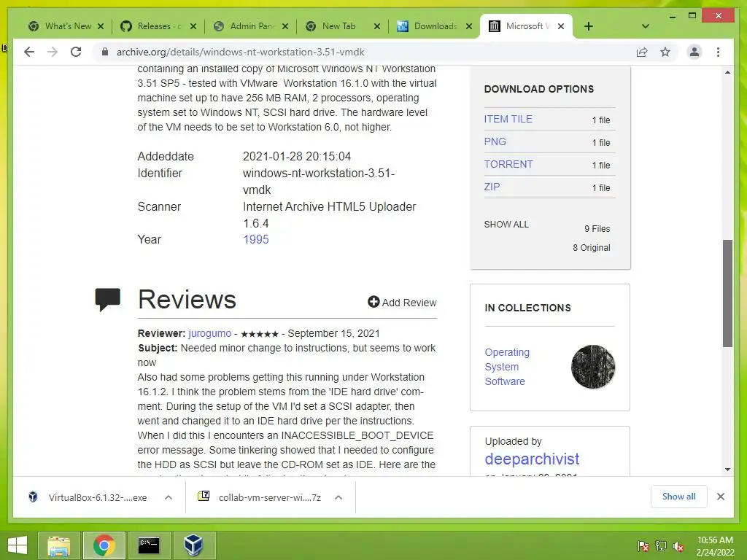Open Chrome three-dot menu
Viewport: 747px width, 560px height.
(718, 52)
